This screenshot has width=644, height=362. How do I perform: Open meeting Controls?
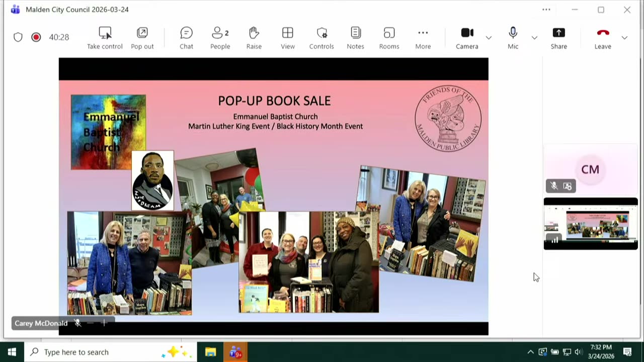(x=321, y=38)
